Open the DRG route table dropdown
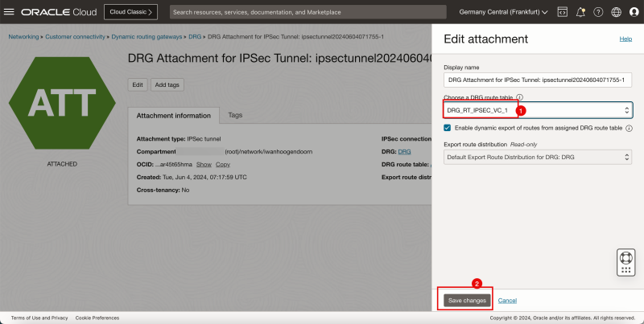The image size is (644, 324). point(538,109)
